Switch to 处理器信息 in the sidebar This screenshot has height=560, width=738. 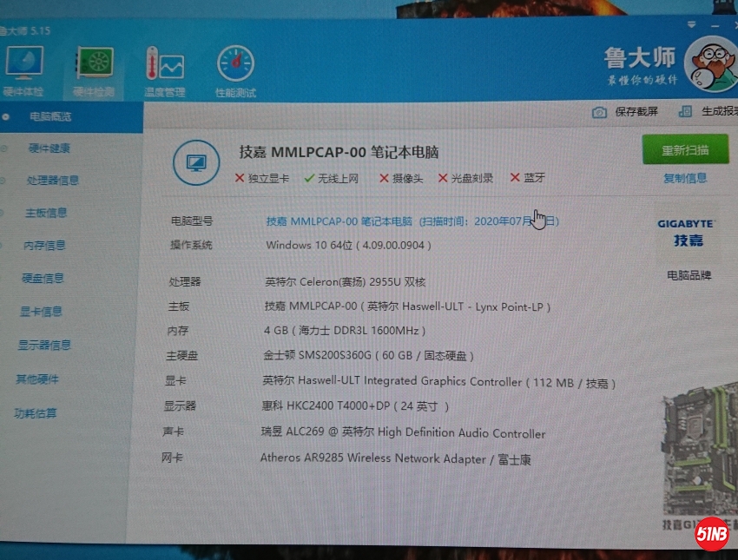[52, 181]
